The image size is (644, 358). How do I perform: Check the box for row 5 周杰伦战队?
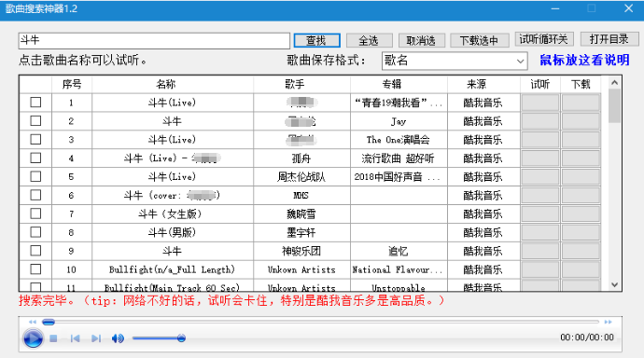click(35, 176)
